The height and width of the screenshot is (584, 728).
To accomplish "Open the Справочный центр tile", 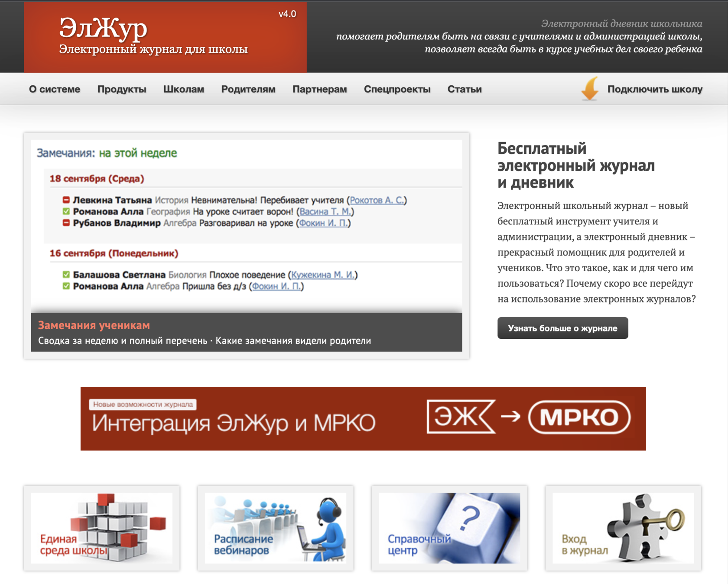I will click(449, 528).
